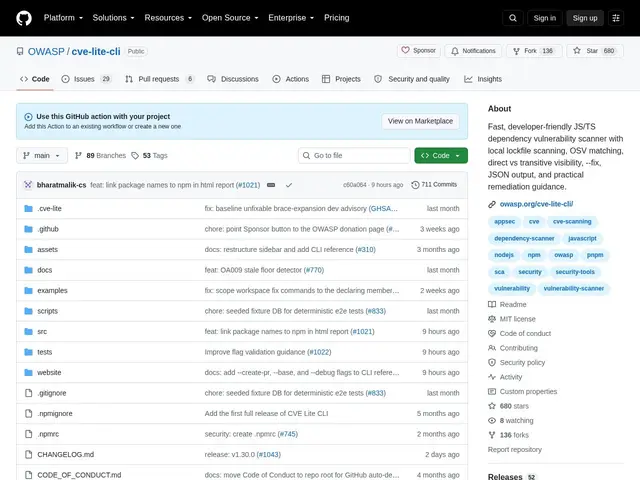Click the file icon for CHANGELOG.md
This screenshot has height=480, width=640.
(x=28, y=455)
